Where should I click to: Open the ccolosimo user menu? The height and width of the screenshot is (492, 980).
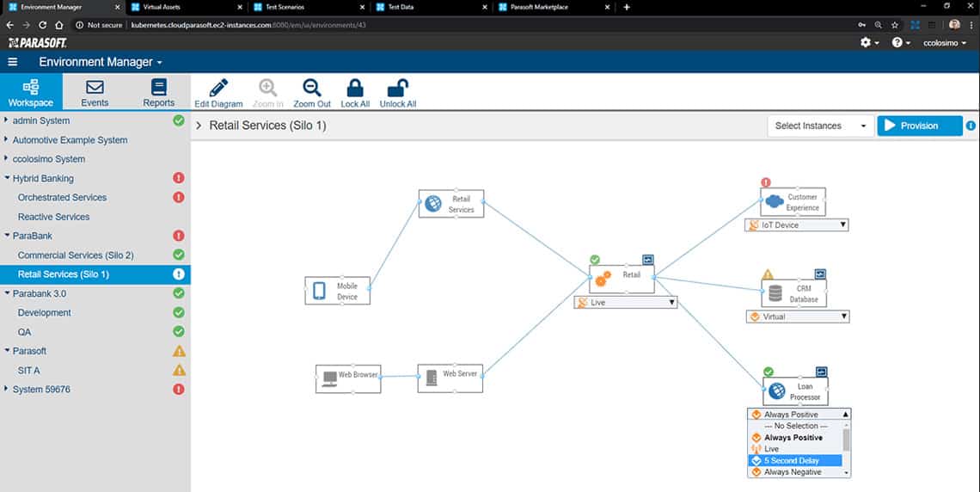click(x=945, y=42)
